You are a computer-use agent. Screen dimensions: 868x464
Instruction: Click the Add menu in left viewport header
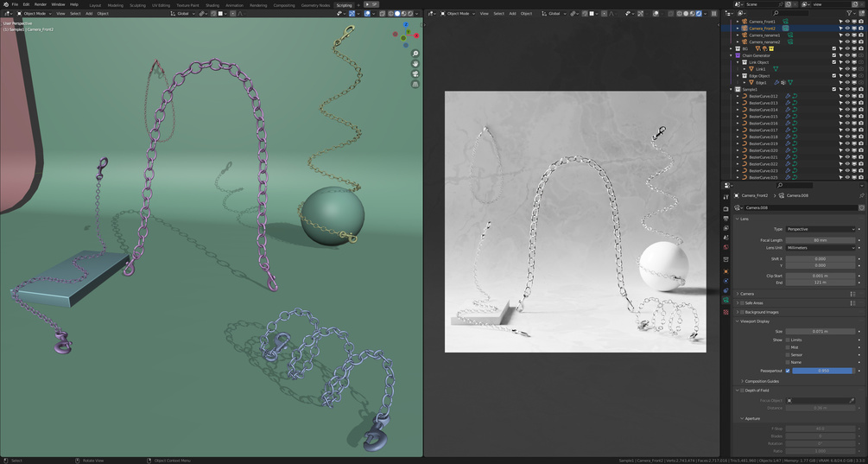(89, 13)
